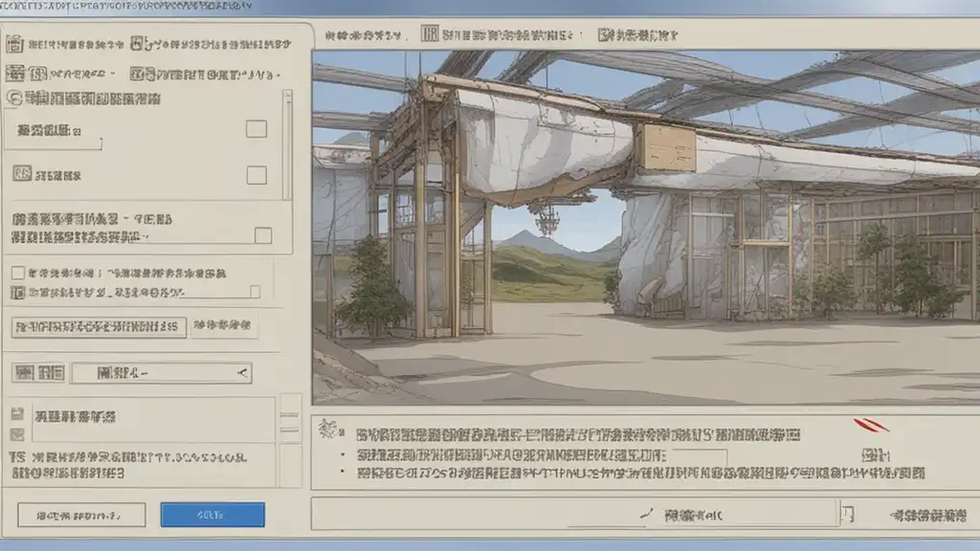980x551 pixels.
Task: Click the top-left icon in the left panel
Action: point(14,44)
